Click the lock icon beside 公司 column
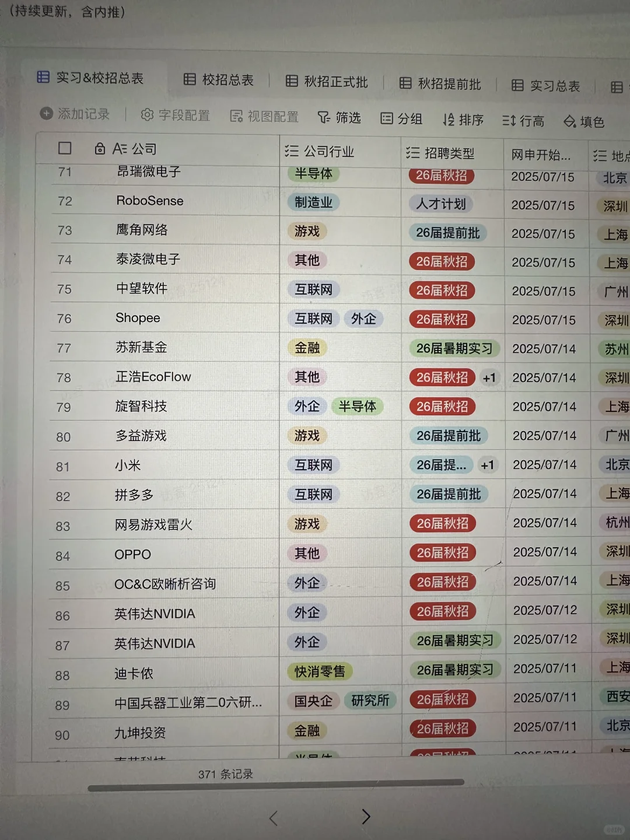Viewport: 630px width, 840px height. coord(100,149)
